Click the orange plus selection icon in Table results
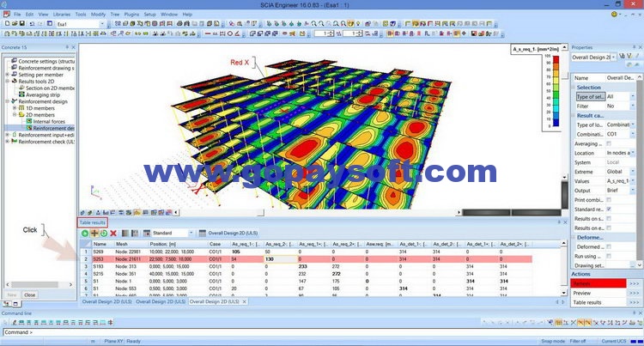Viewport: 644px width, 346px height. 94,234
